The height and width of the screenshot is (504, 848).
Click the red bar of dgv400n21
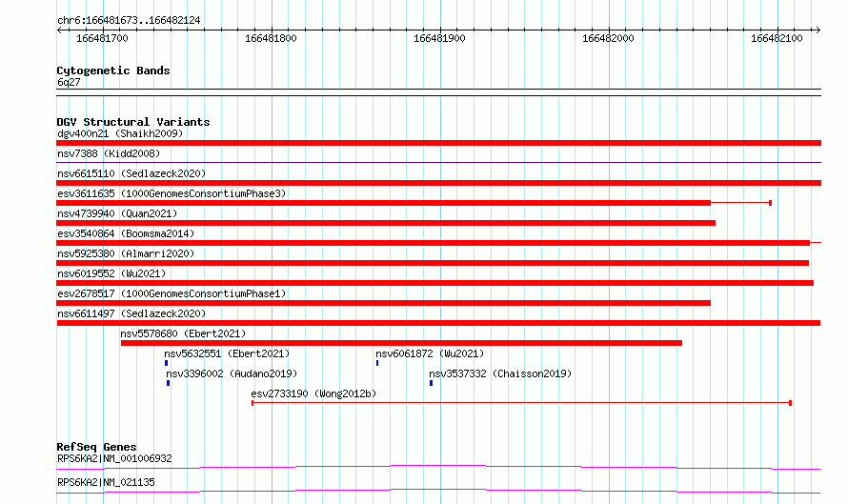(x=438, y=143)
